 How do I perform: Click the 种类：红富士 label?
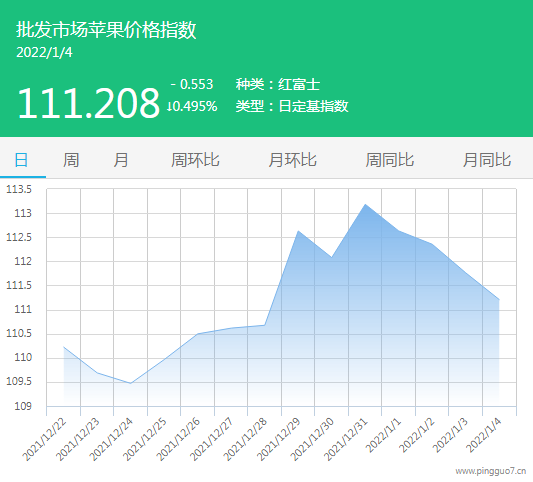278,84
